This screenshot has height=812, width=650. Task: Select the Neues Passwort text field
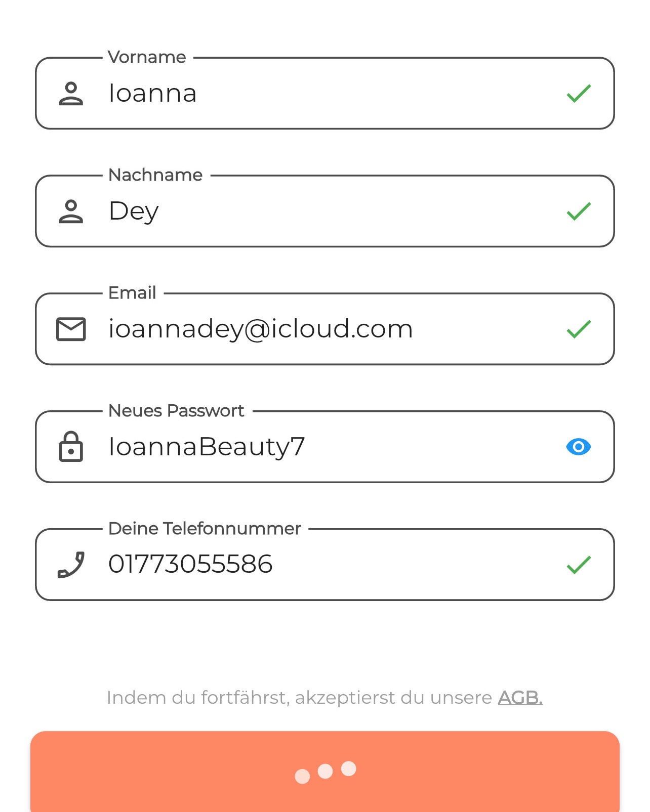[x=324, y=447]
